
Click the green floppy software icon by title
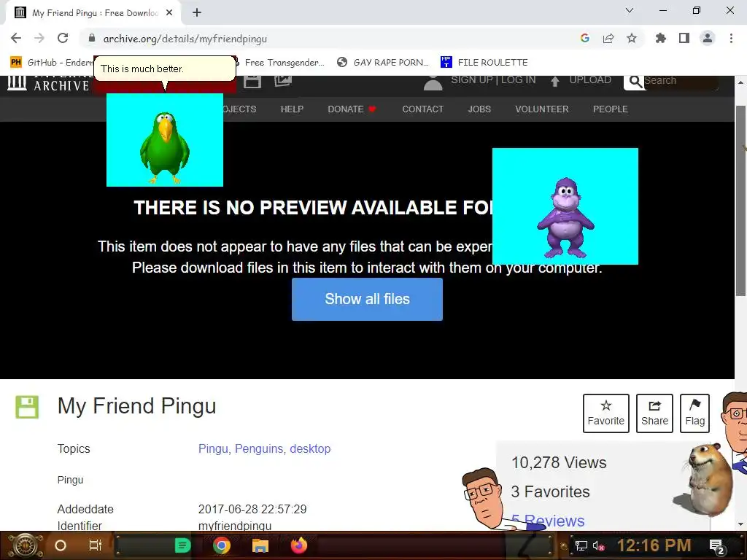point(27,407)
